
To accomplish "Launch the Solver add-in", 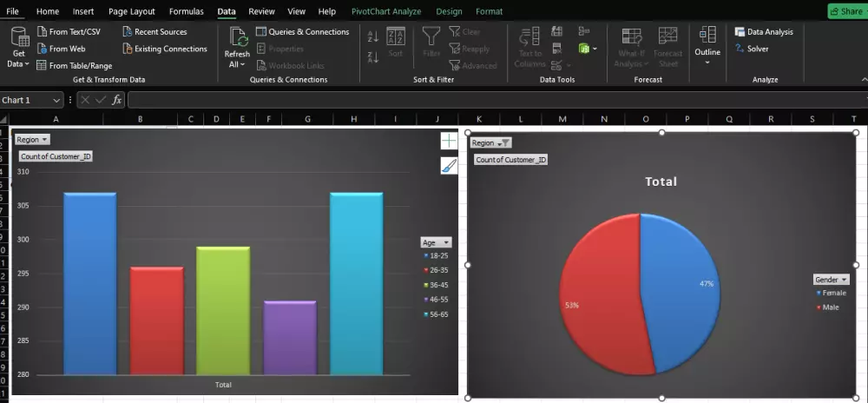I will tap(751, 49).
